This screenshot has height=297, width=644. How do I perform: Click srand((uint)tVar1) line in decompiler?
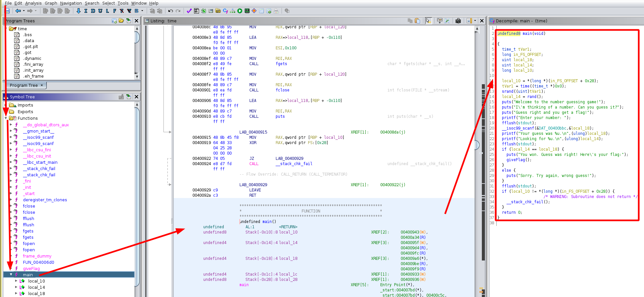tap(524, 91)
